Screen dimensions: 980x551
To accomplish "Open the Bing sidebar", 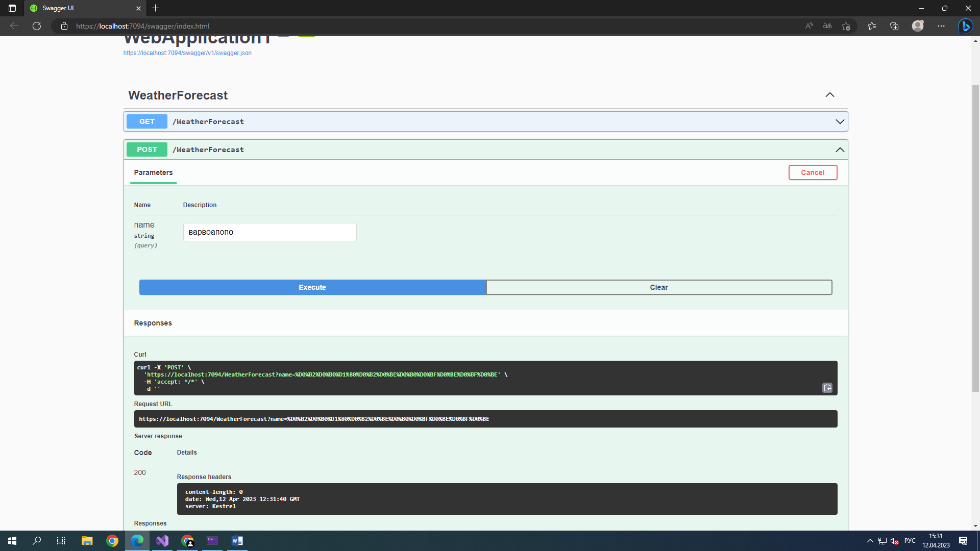I will 965,26.
